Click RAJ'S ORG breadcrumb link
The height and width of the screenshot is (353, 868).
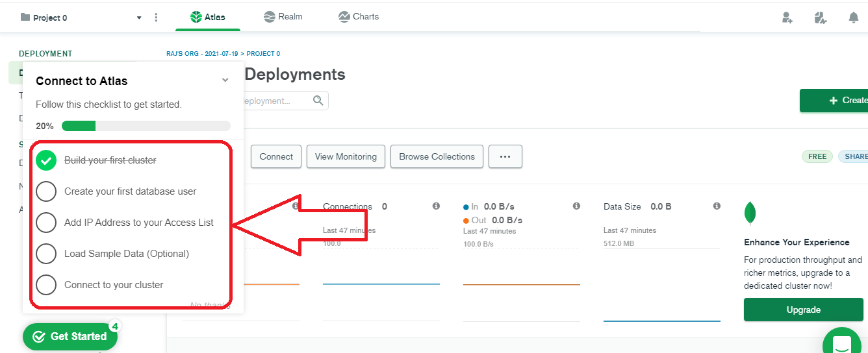[203, 54]
